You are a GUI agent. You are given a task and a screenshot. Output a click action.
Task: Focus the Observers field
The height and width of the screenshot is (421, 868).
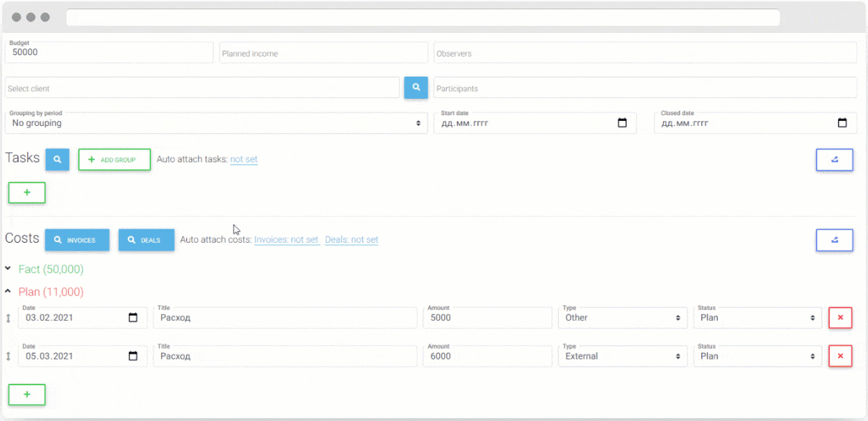645,52
